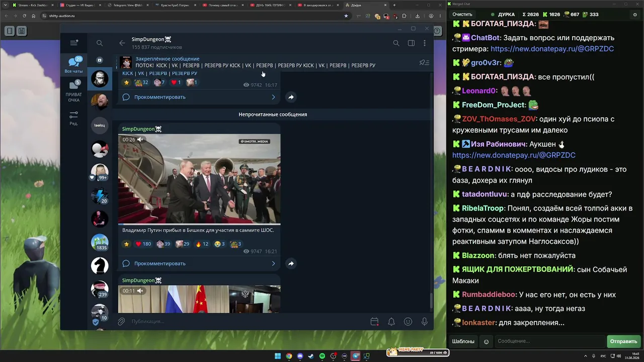Viewport: 644px width, 362px height.
Task: Expand comments chevron on Bishkek post
Action: point(273,263)
